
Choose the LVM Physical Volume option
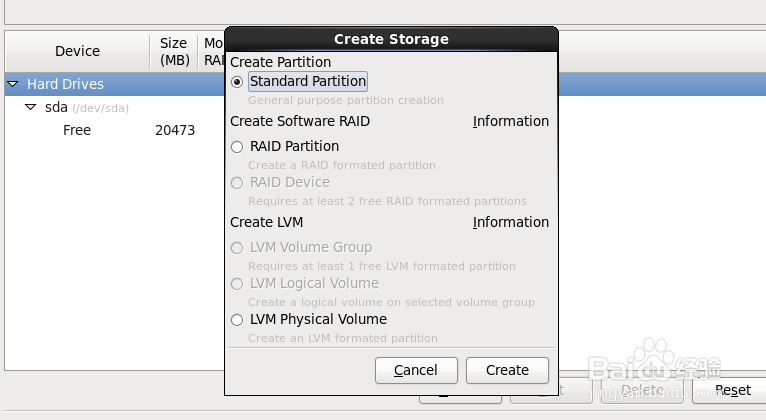click(237, 320)
